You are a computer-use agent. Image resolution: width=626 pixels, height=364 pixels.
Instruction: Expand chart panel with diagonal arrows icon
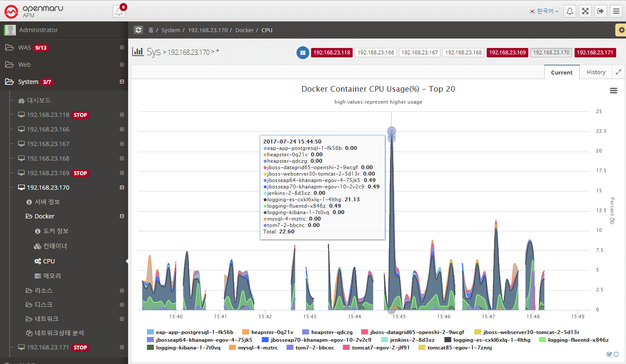pos(618,72)
